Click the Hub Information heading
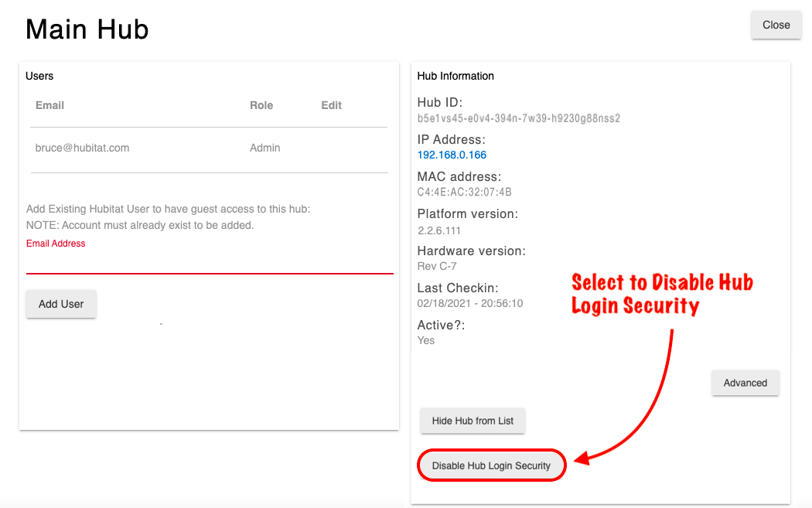 click(x=455, y=76)
